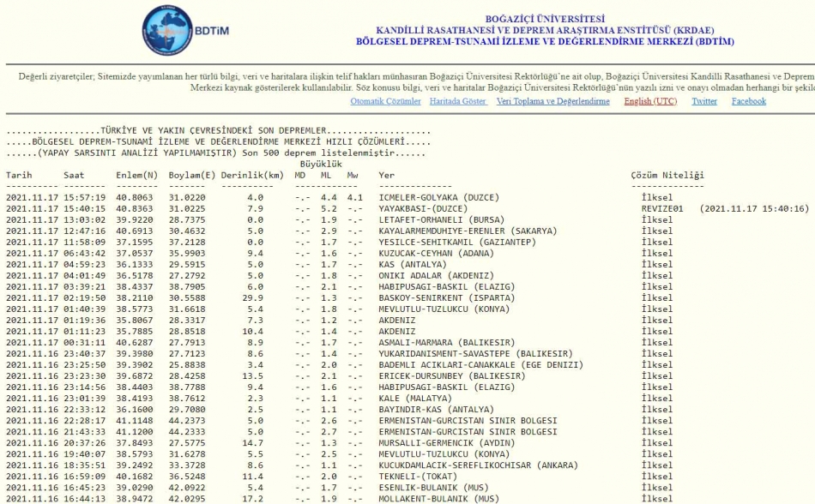
Task: Click the 23:40:37 time entry
Action: [x=85, y=354]
